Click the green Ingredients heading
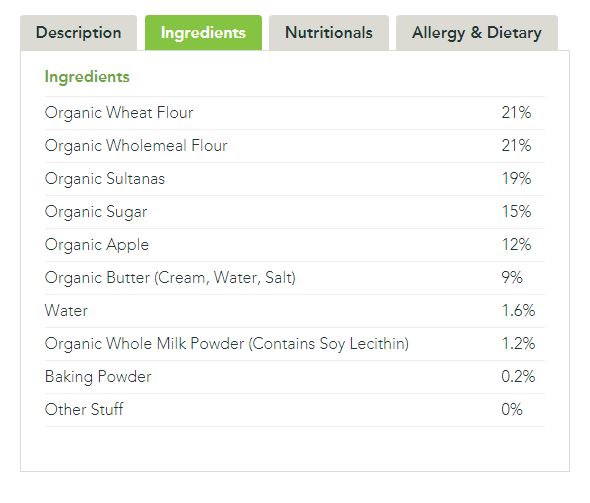This screenshot has width=590, height=503. pos(87,77)
